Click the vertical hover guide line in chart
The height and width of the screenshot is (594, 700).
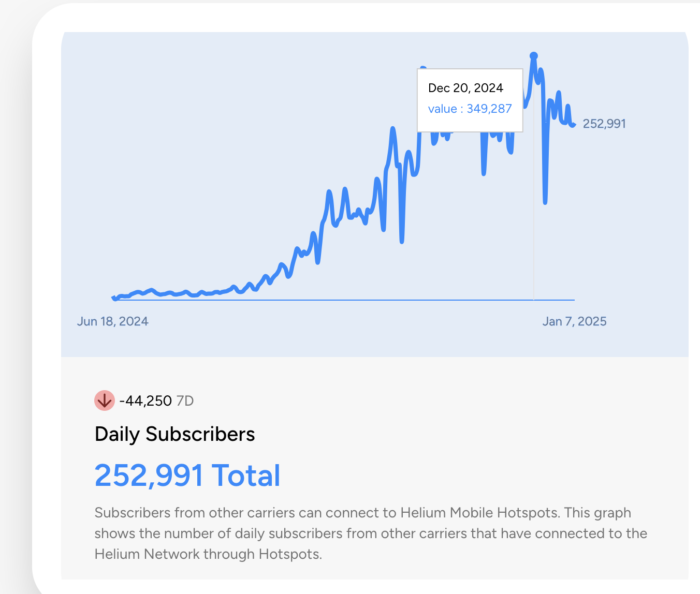tap(534, 233)
